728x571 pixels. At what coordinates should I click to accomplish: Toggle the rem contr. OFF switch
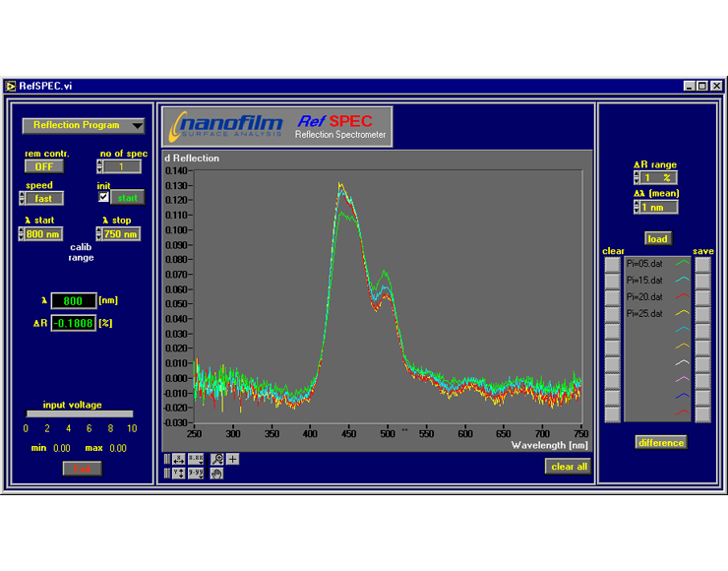43,166
